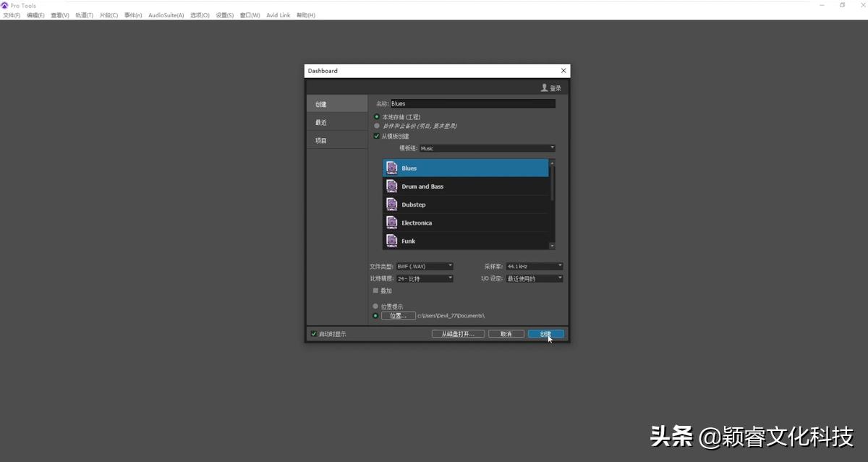Select the Blues template row
Image resolution: width=868 pixels, height=462 pixels.
pyautogui.click(x=466, y=168)
